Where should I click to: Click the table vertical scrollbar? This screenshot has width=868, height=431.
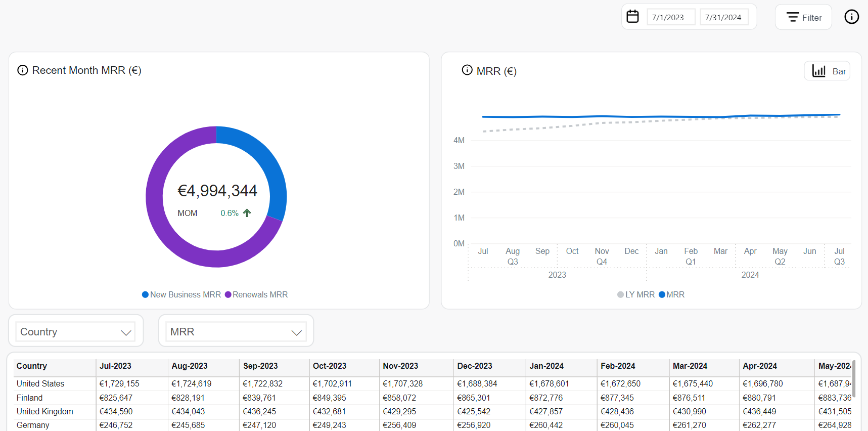pos(853,379)
